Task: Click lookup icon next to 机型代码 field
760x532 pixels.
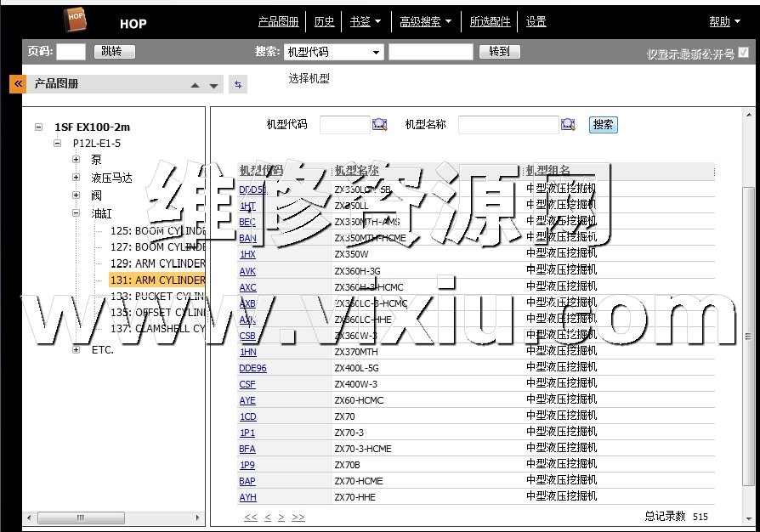Action: tap(379, 125)
